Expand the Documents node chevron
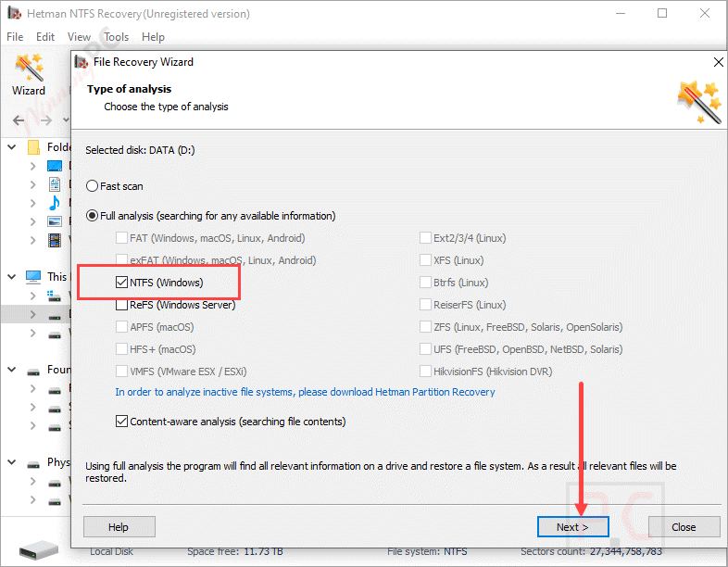728x567 pixels. (x=32, y=184)
